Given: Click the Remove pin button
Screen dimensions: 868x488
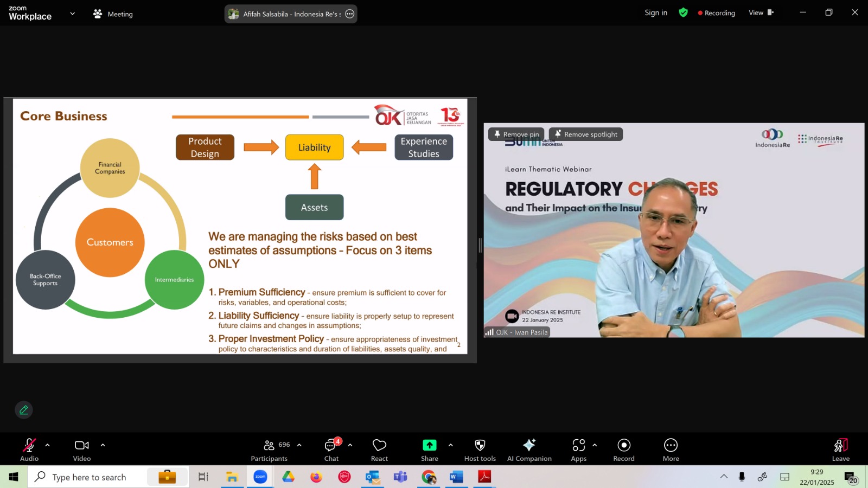Looking at the screenshot, I should [516, 134].
